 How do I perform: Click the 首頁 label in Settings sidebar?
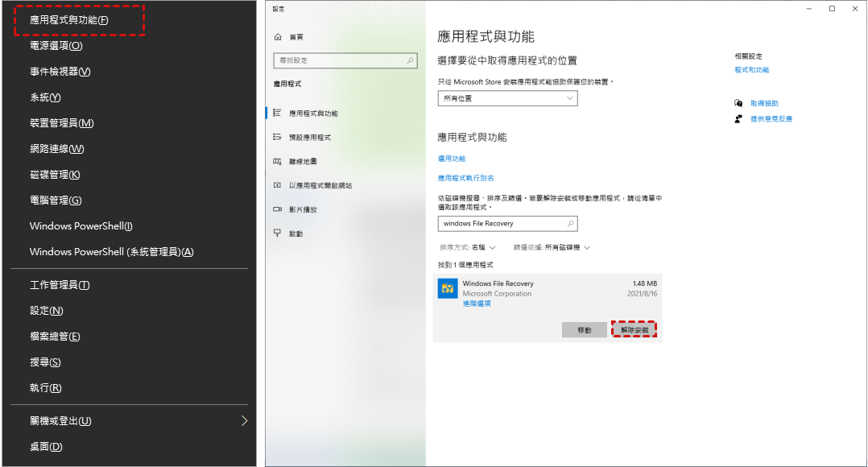[296, 37]
